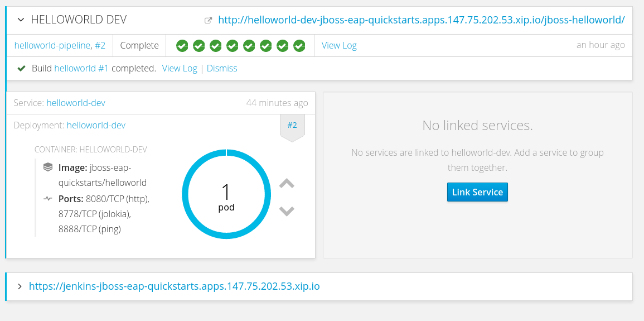The height and width of the screenshot is (321, 644).
Task: Click the '44 minutes ago' timestamp
Action: 277,103
